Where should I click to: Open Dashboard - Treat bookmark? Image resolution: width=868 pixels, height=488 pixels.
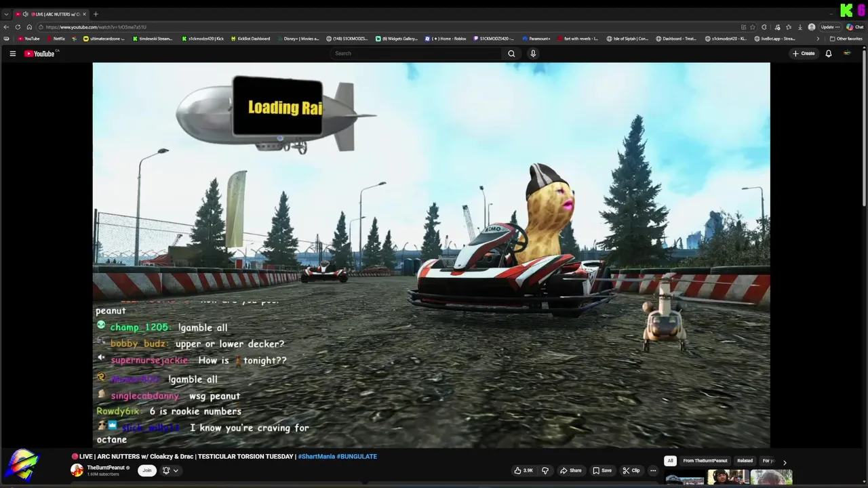point(676,39)
